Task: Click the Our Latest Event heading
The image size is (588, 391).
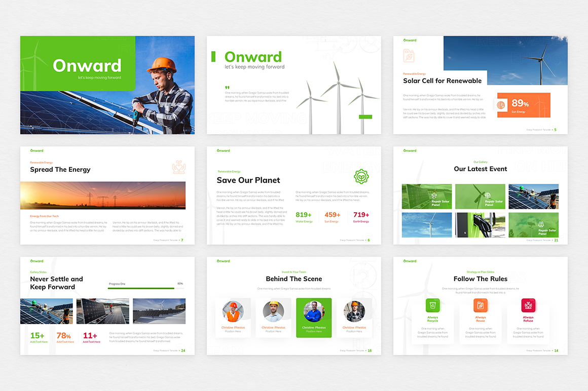Action: [480, 169]
